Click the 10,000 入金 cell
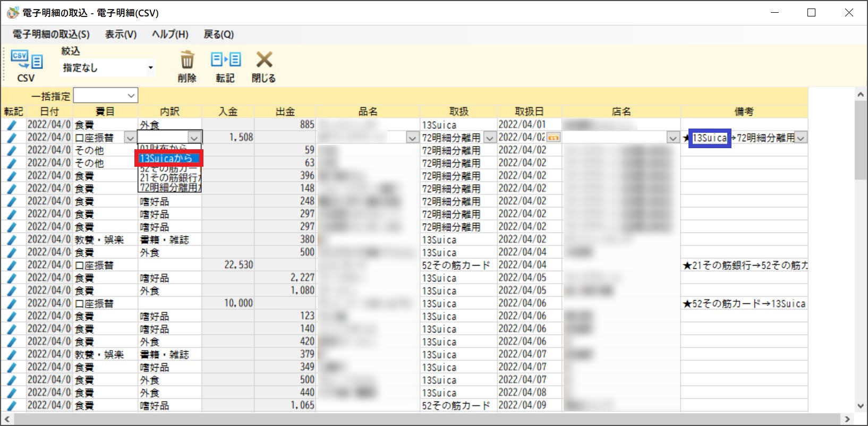 (x=228, y=303)
